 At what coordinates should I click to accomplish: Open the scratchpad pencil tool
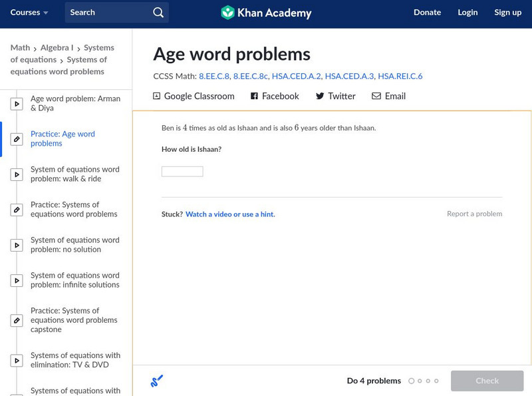(x=157, y=381)
